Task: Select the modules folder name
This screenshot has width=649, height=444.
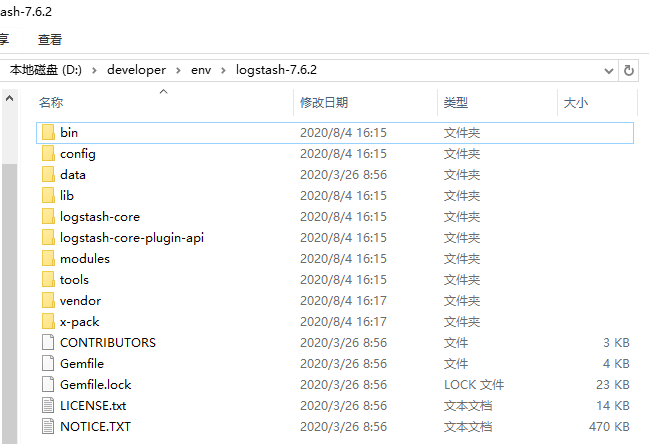Action: tap(85, 259)
